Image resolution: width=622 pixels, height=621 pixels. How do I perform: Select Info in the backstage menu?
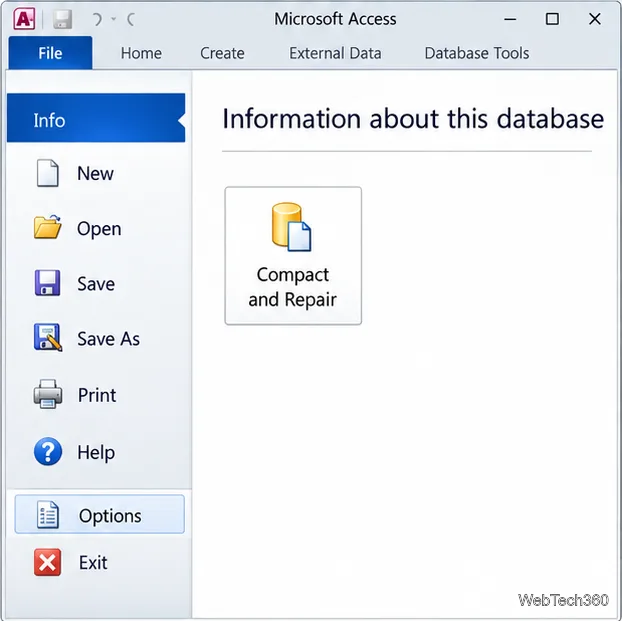[x=96, y=118]
